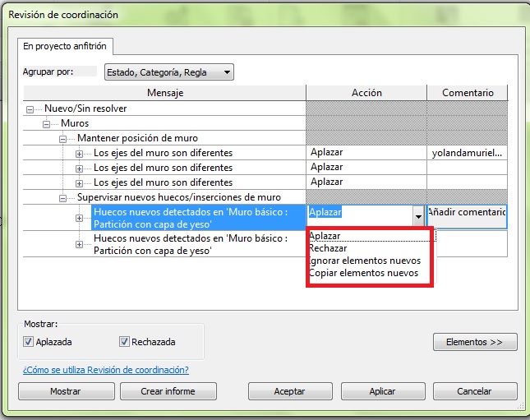530x420 pixels.
Task: Collapse the Nuevo/Sin resolver tree node
Action: [x=31, y=108]
